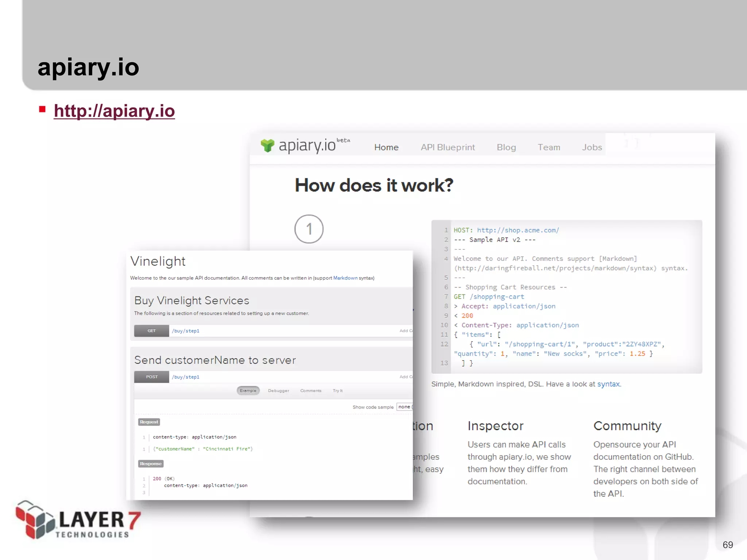Open the Home menu item
The width and height of the screenshot is (747, 560).
[x=386, y=147]
